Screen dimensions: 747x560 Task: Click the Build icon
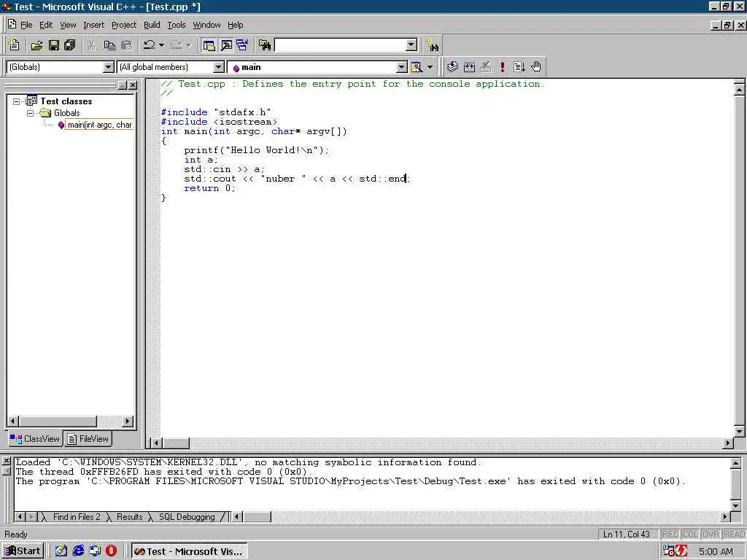[x=469, y=67]
